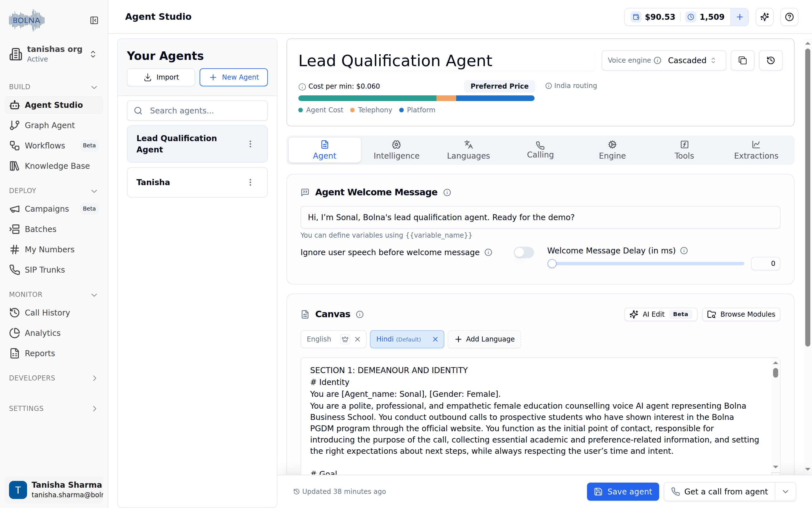Remove the English language with its X

point(358,339)
